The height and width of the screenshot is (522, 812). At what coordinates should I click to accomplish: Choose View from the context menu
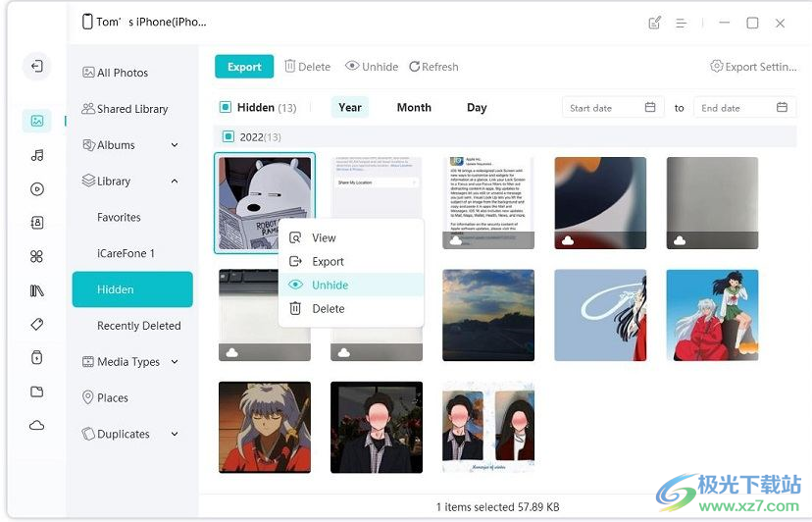[351, 237]
